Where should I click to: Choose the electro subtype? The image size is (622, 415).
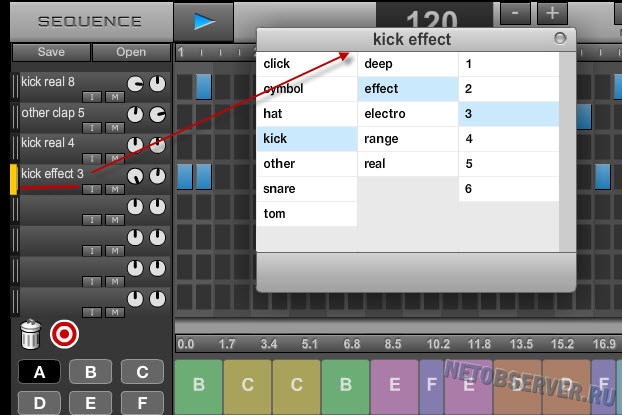408,114
